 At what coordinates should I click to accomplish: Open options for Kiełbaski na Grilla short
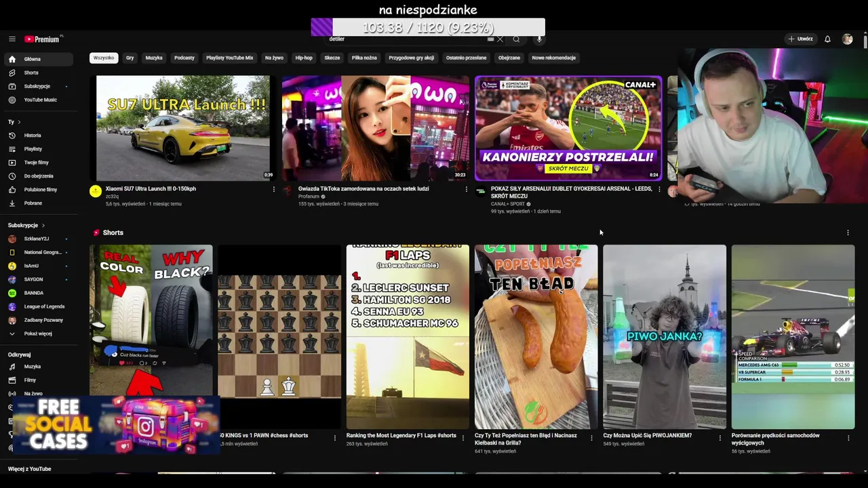coord(591,438)
